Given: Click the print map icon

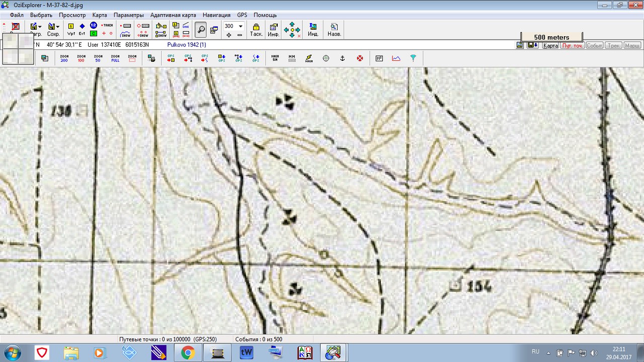Looking at the screenshot, I should [x=151, y=58].
